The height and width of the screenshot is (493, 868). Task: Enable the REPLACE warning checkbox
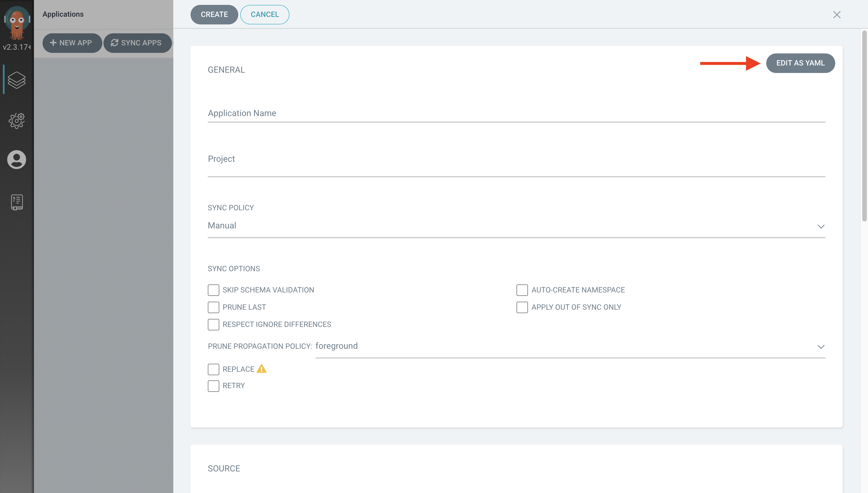pos(214,369)
